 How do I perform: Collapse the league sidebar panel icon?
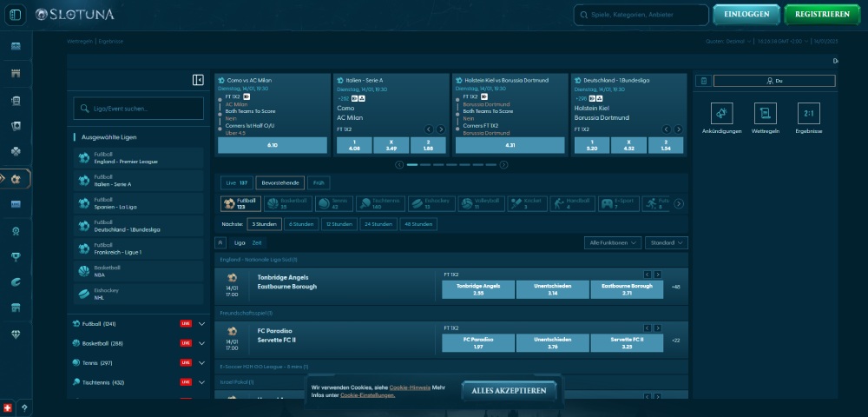click(198, 80)
